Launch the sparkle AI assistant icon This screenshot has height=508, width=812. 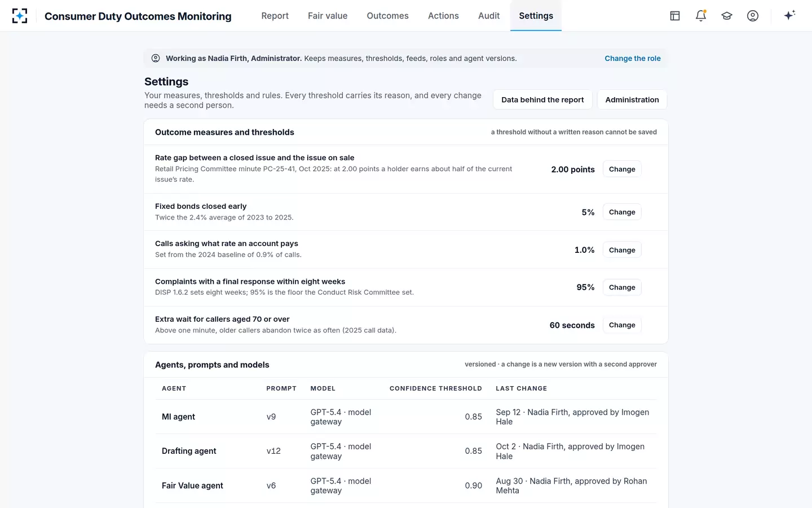point(789,15)
